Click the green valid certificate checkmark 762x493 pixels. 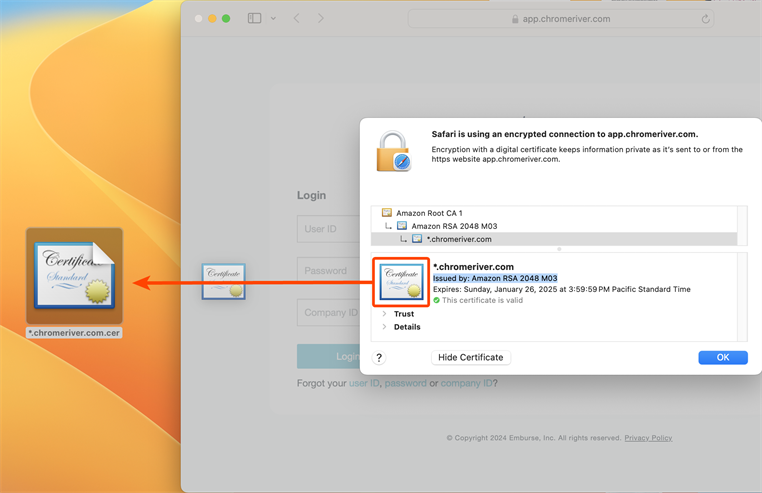(x=436, y=300)
